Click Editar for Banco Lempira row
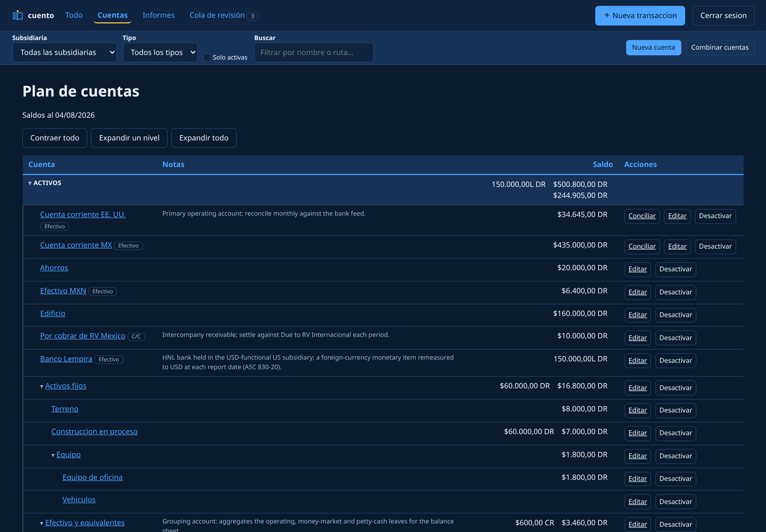This screenshot has height=532, width=766. 637,361
